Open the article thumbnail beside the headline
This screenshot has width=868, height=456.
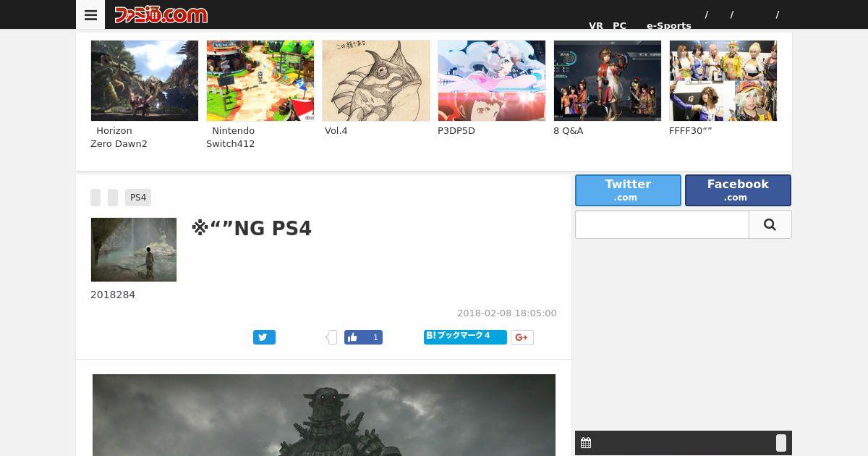(x=134, y=250)
